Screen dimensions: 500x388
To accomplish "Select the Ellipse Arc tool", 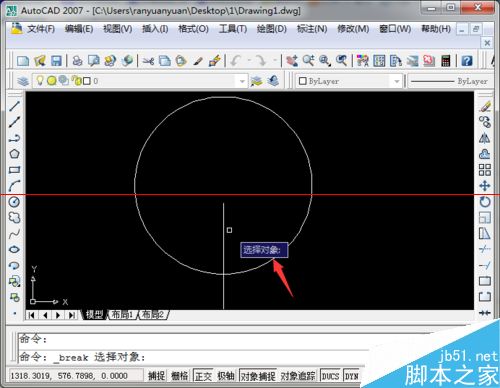I will pyautogui.click(x=14, y=266).
